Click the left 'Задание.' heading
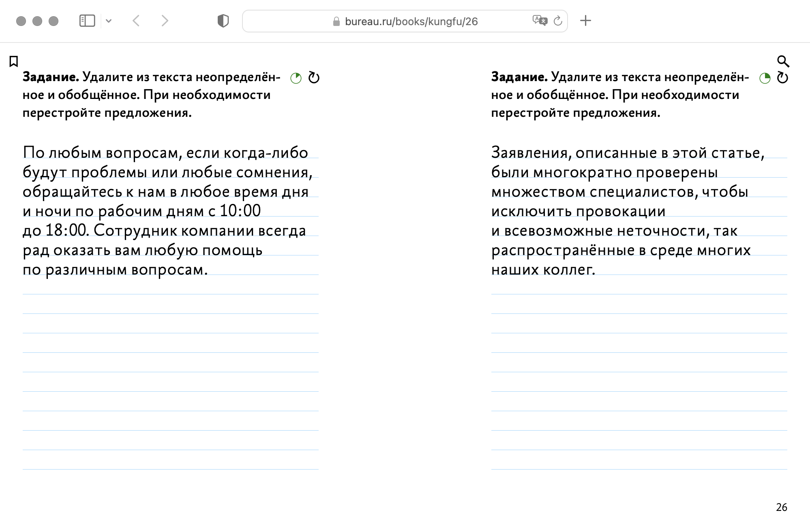 coord(51,77)
